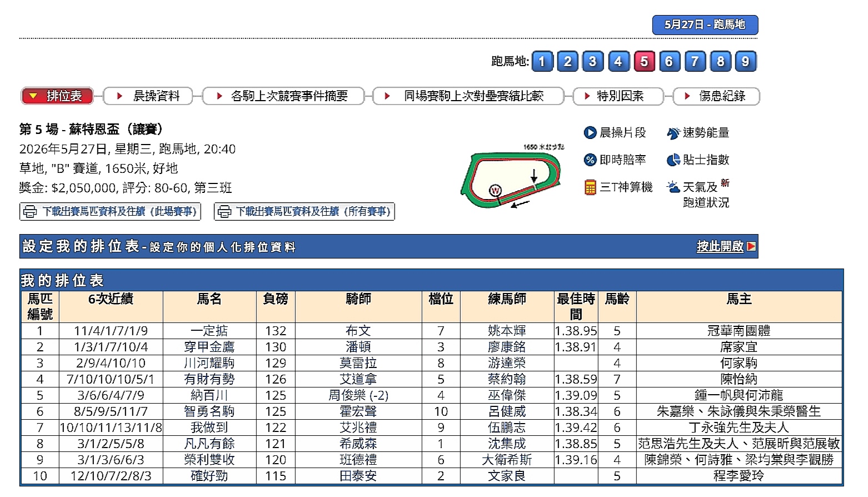Click owner cell 程李愛玲
This screenshot has width=868, height=497.
[739, 476]
